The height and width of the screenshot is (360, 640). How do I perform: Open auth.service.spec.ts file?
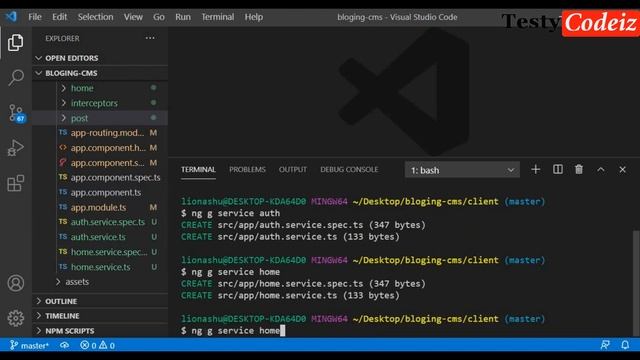100,222
